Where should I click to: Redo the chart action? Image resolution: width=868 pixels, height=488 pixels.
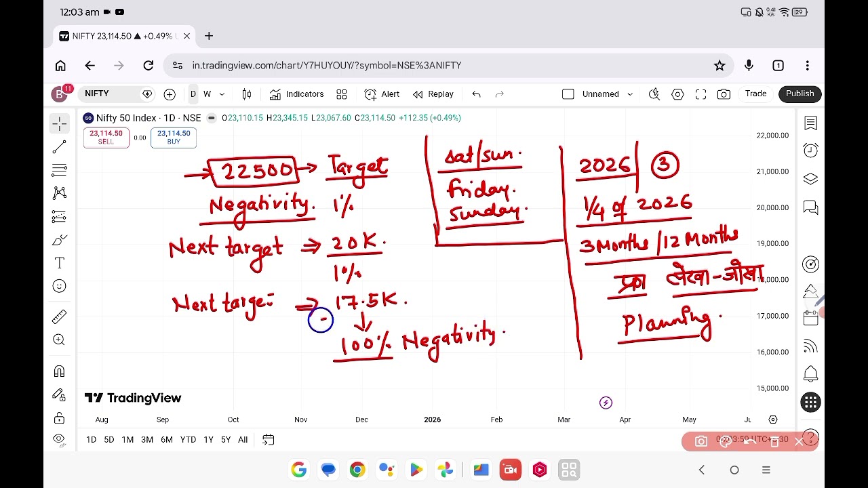point(500,94)
